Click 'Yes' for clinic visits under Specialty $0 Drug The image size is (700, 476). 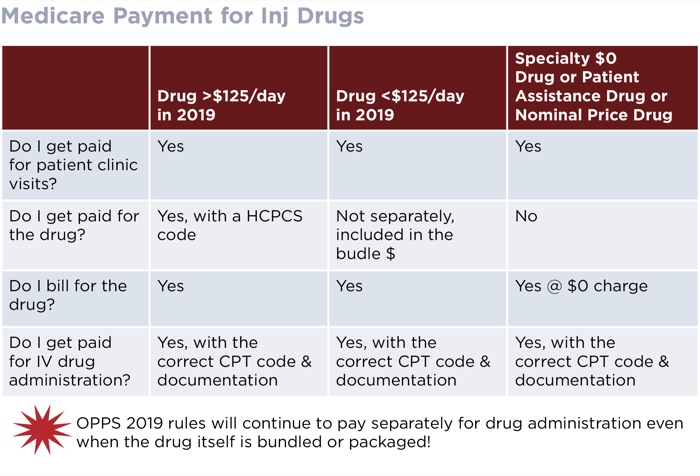coord(528,146)
